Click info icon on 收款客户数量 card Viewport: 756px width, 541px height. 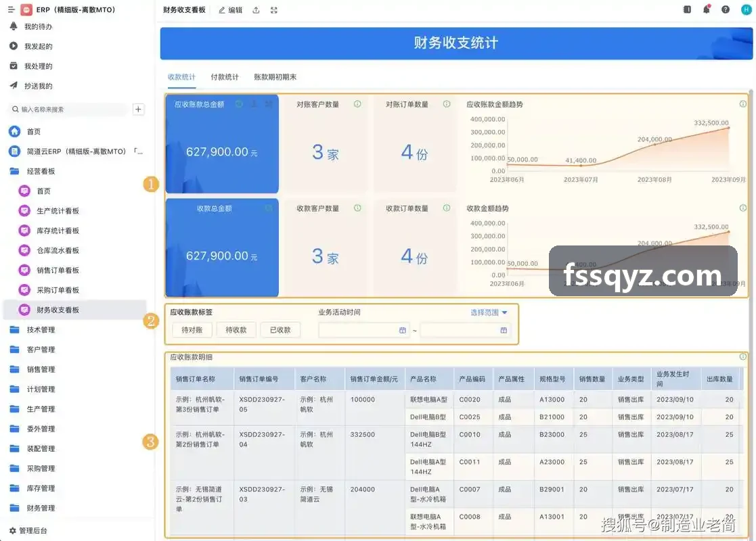coord(357,208)
